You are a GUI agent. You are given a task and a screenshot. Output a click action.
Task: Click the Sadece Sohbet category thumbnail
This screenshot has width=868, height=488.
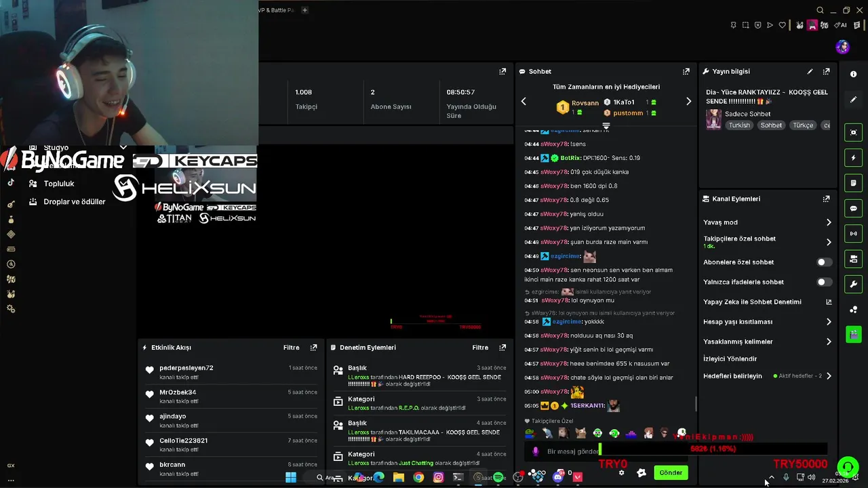point(713,119)
